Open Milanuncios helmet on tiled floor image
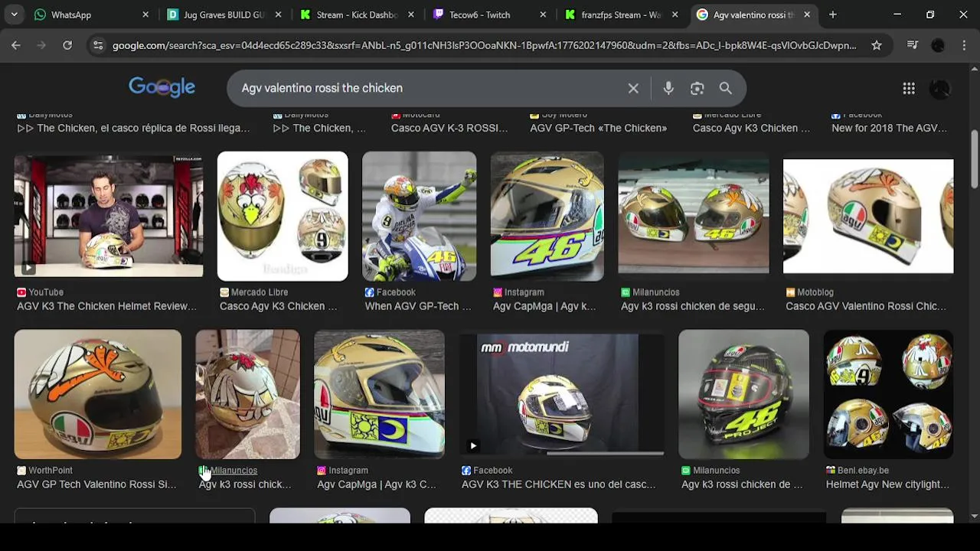980x551 pixels. [247, 395]
